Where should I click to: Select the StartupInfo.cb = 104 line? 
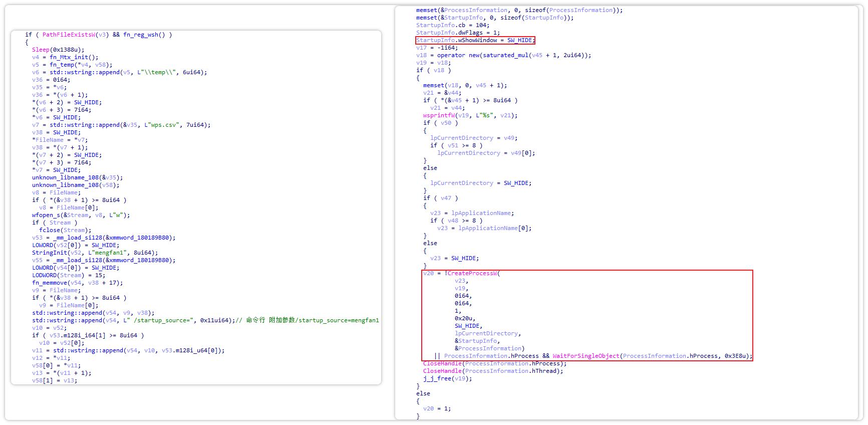(x=452, y=25)
